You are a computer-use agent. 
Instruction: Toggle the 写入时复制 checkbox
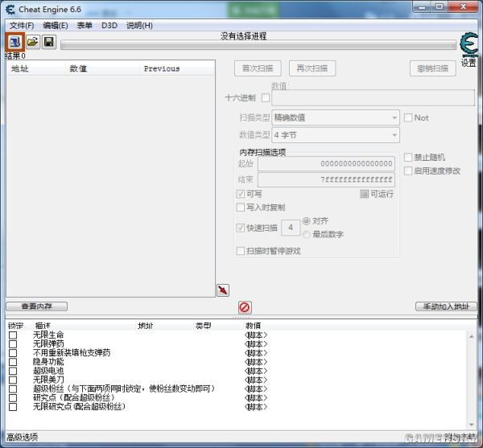coord(240,208)
